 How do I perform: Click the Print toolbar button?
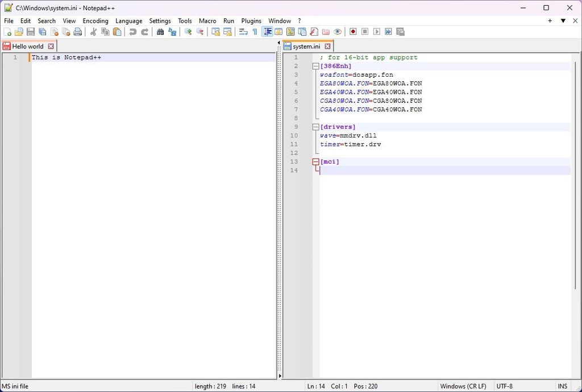(78, 32)
